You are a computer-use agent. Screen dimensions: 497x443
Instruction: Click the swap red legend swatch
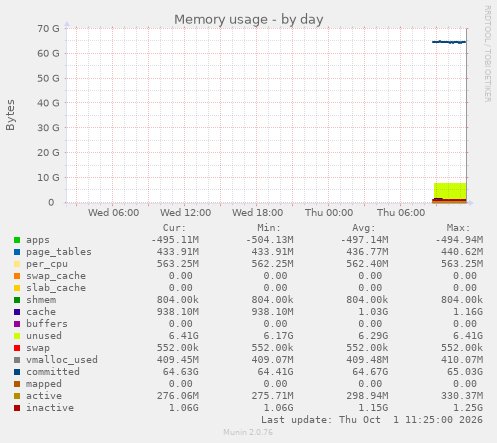[17, 348]
